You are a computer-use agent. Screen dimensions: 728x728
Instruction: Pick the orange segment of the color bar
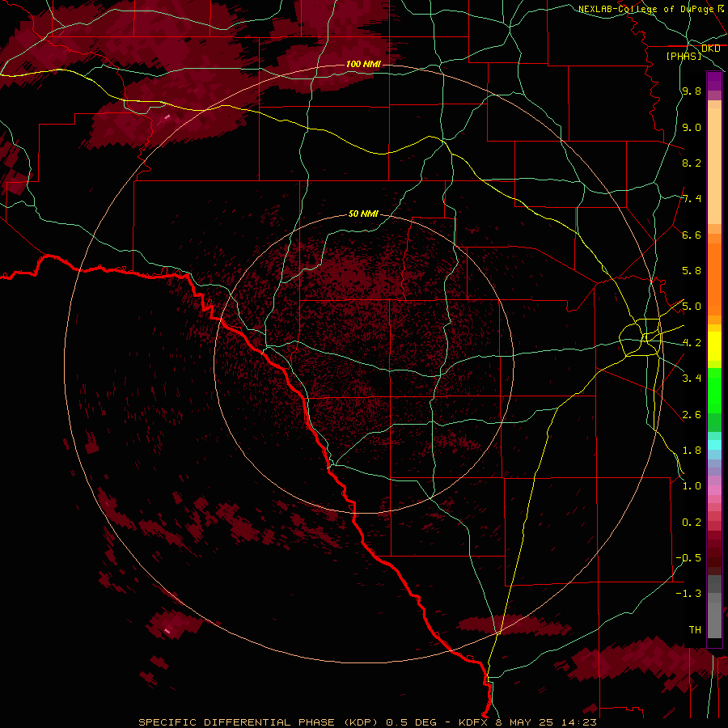(714, 280)
